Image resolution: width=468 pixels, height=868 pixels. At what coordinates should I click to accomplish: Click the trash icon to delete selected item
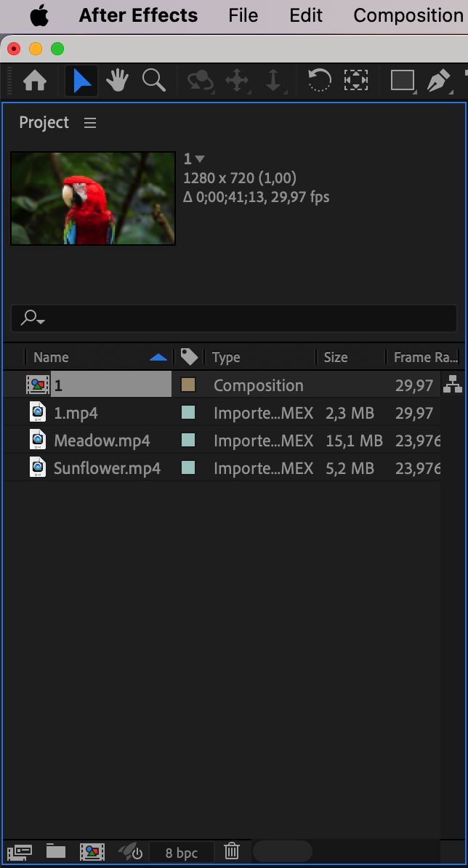(x=232, y=851)
